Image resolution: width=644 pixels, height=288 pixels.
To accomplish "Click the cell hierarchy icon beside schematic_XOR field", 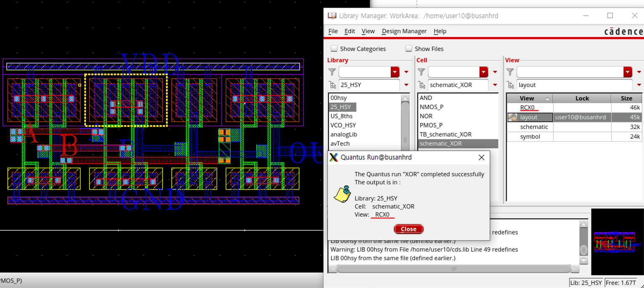I will [x=422, y=85].
